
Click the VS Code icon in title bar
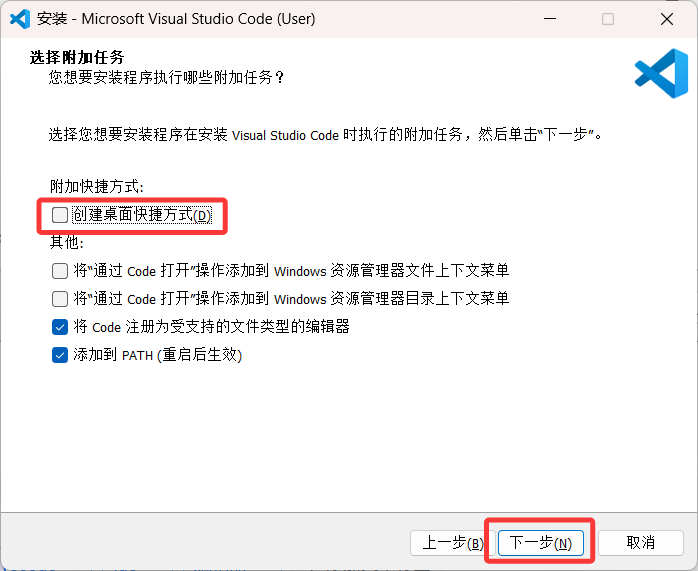20,19
